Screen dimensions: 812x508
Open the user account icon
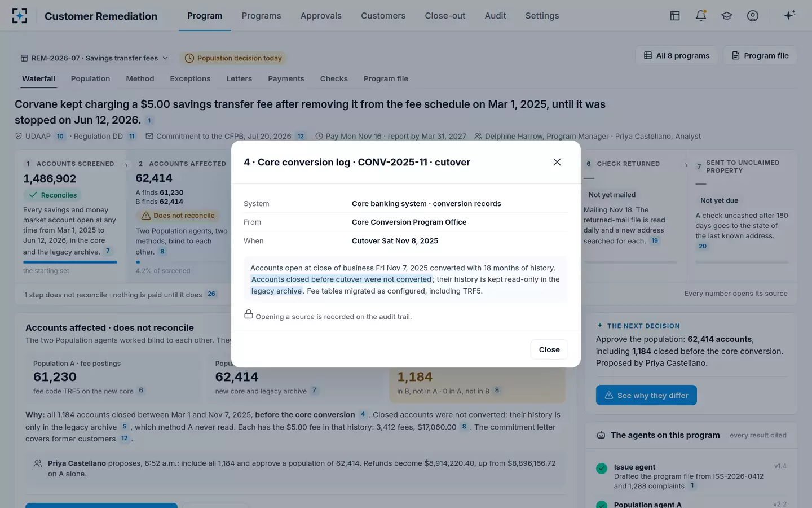point(753,16)
